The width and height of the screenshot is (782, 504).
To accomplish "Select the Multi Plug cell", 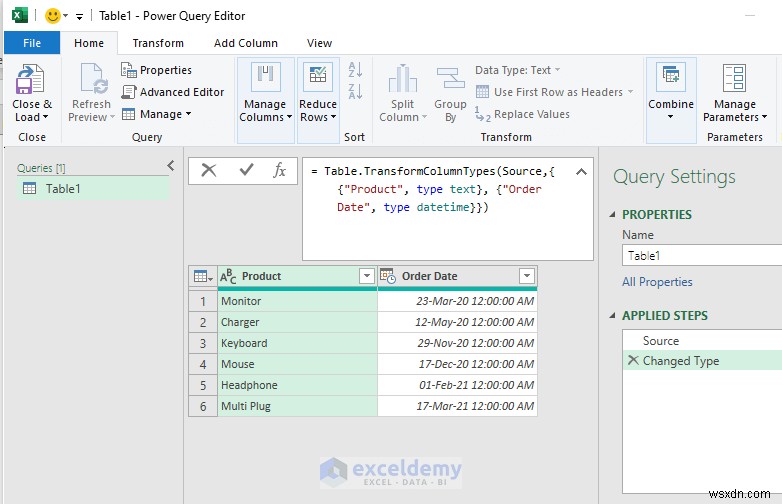I will (x=297, y=406).
